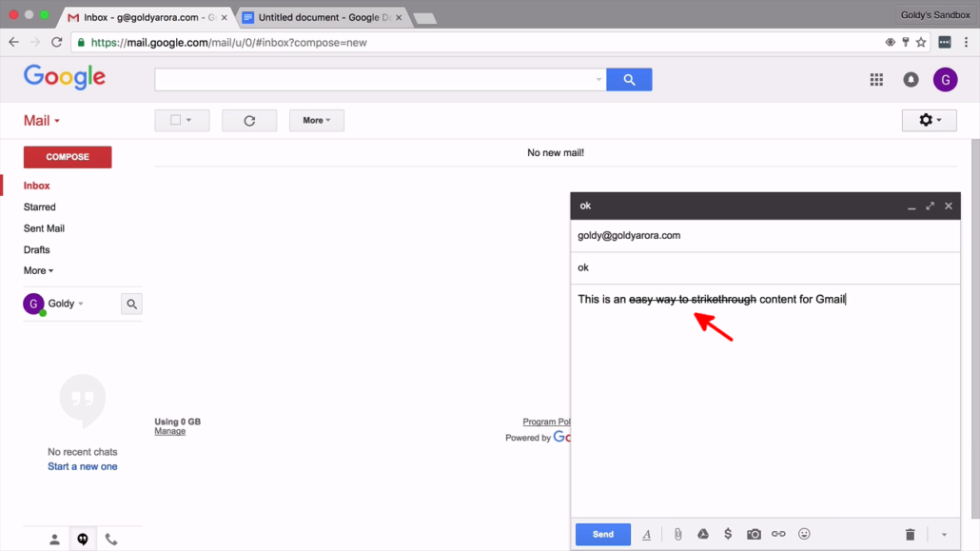This screenshot has height=551, width=980.
Task: Send the email
Action: tap(603, 534)
